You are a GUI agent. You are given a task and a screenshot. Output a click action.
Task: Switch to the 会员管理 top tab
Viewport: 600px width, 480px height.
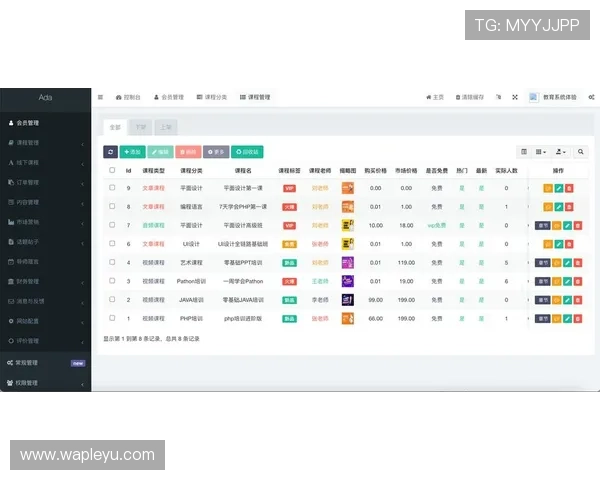point(169,97)
